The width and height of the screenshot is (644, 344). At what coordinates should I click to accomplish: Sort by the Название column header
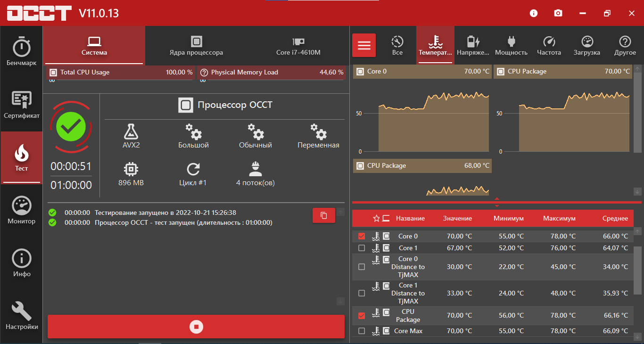[x=410, y=218]
